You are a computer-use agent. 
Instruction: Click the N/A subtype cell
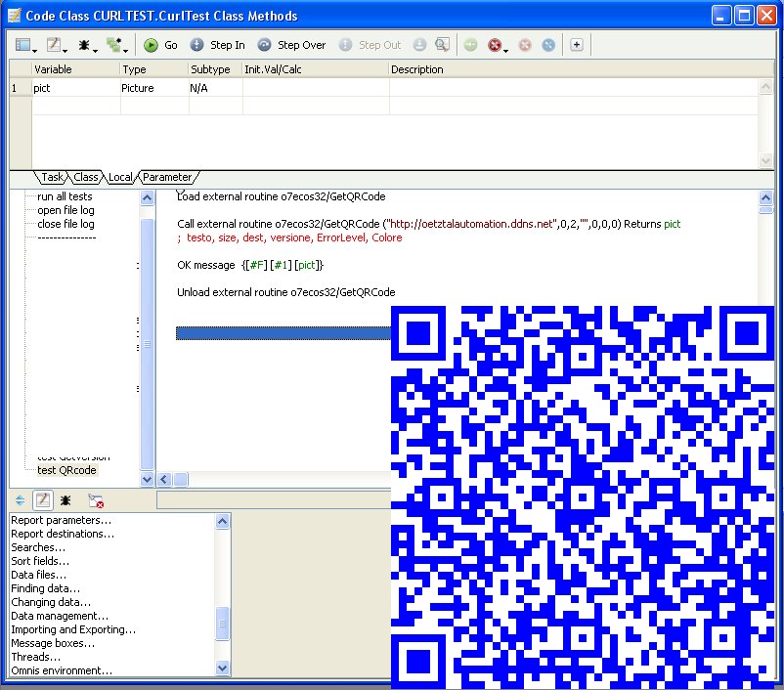tap(215, 88)
